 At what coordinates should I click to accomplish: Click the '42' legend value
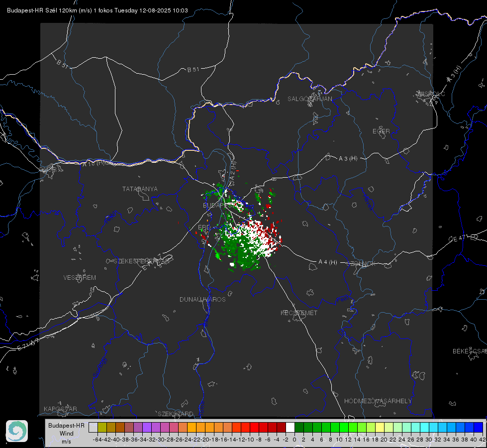tap(482, 440)
